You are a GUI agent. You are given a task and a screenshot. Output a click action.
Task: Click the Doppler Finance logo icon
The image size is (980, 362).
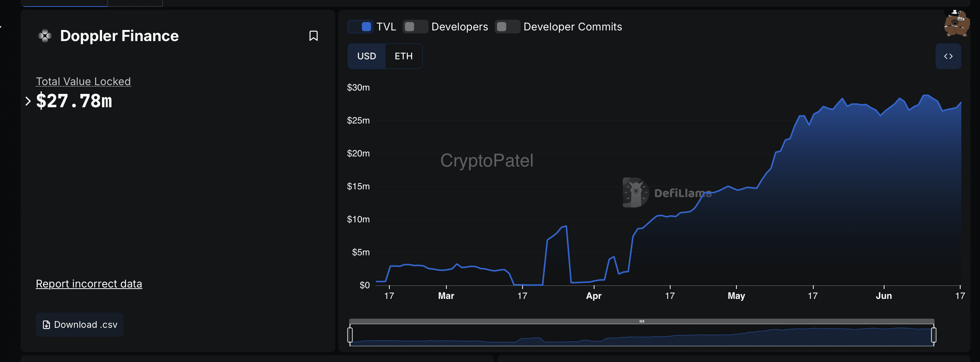pos(45,36)
